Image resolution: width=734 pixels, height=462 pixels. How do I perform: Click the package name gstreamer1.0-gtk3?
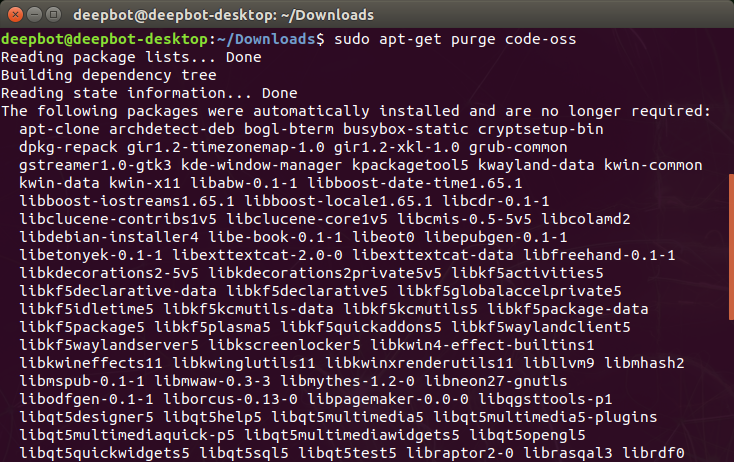coord(95,165)
